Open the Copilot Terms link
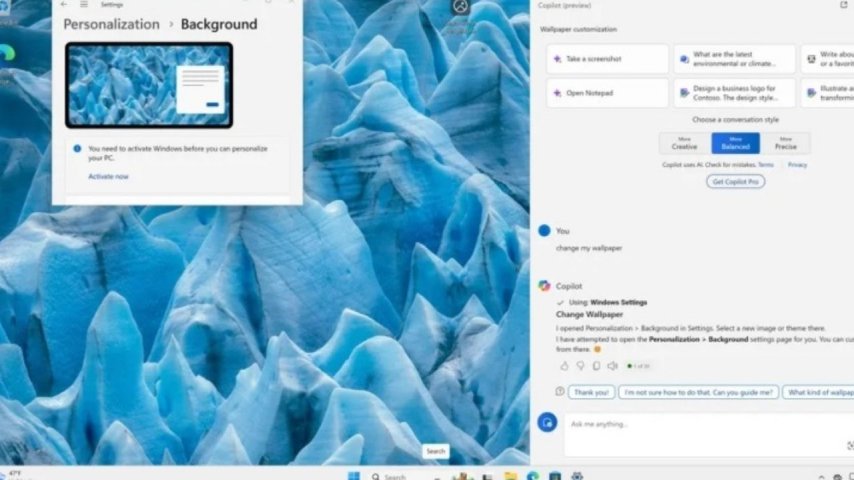Screen dimensions: 854x480 pos(765,165)
